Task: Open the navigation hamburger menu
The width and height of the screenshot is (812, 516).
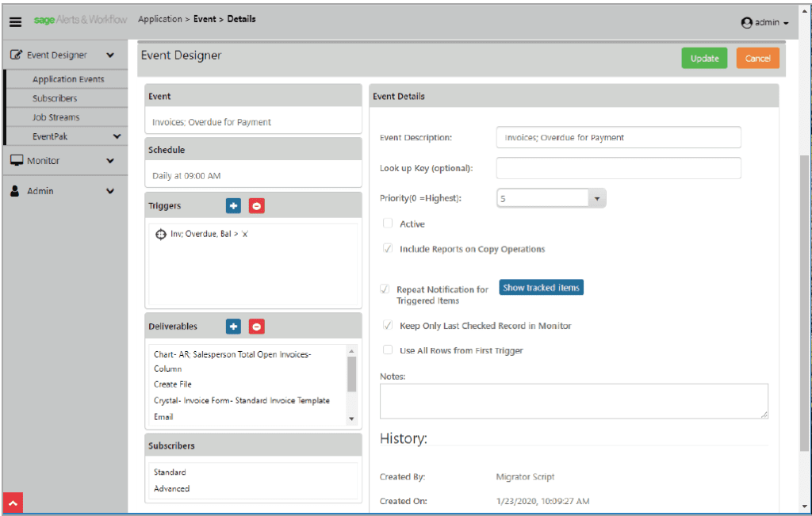Action: pyautogui.click(x=15, y=21)
